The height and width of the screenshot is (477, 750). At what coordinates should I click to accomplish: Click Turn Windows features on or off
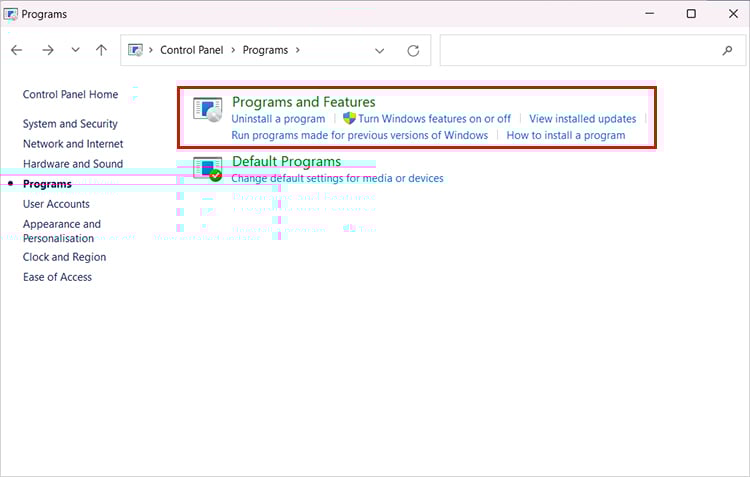tap(434, 119)
